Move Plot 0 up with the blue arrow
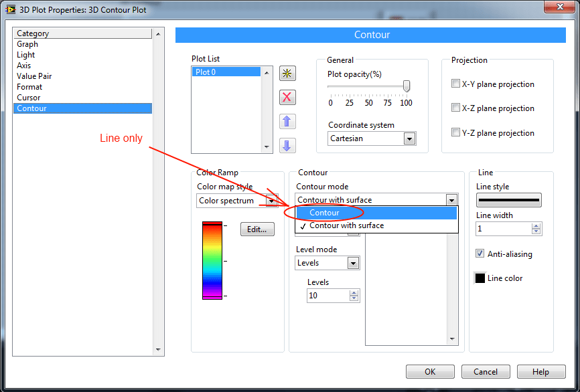580x392 pixels. pos(287,121)
